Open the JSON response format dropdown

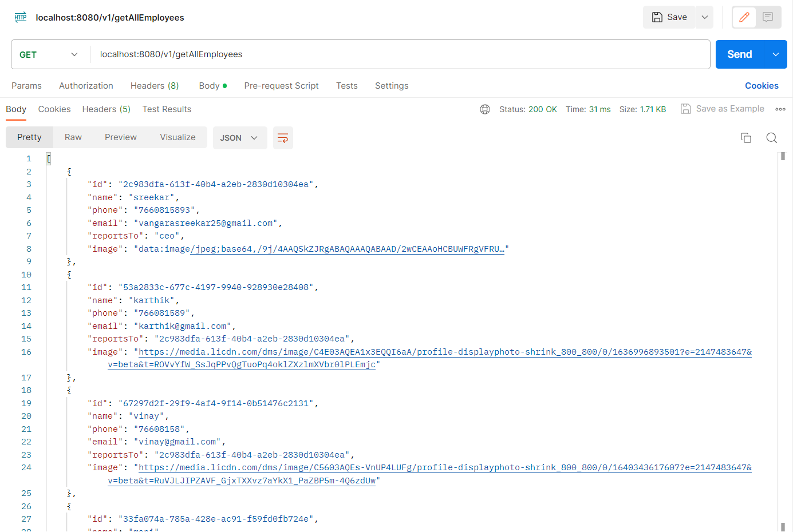(x=240, y=137)
